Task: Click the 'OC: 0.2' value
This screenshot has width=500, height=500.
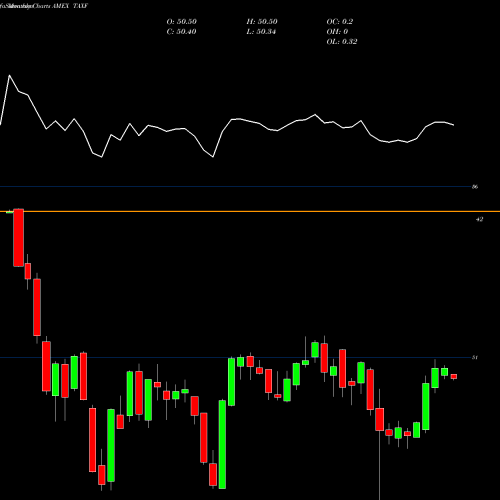Action: (x=340, y=22)
